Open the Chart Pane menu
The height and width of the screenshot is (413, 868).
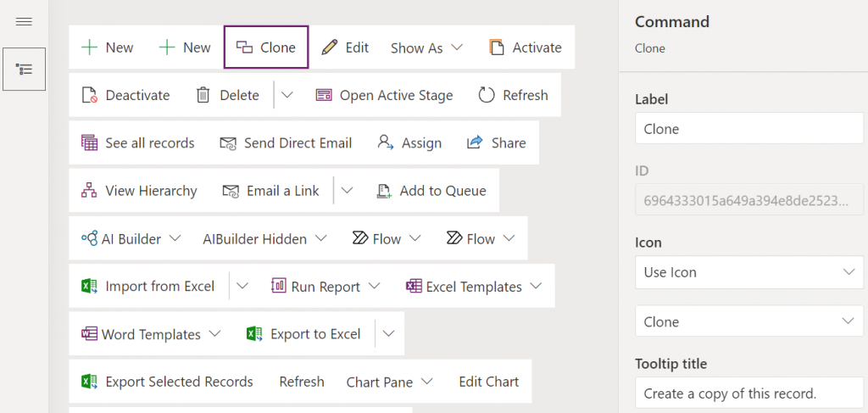coord(389,382)
